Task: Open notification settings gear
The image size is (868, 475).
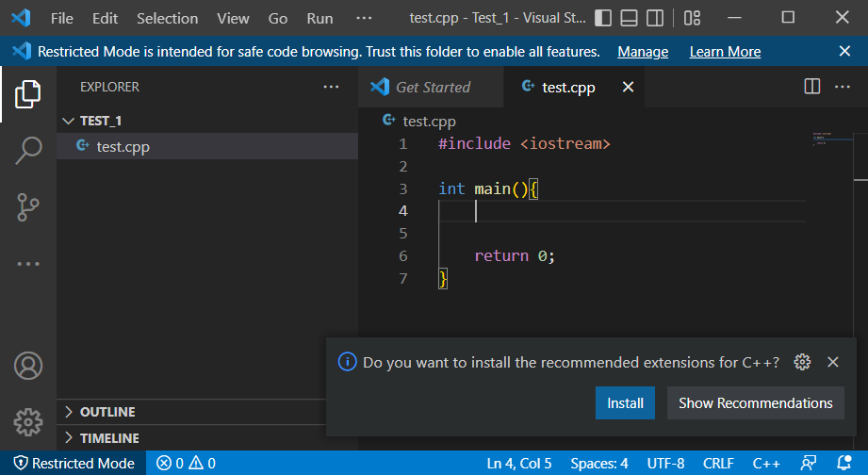Action: [x=802, y=362]
